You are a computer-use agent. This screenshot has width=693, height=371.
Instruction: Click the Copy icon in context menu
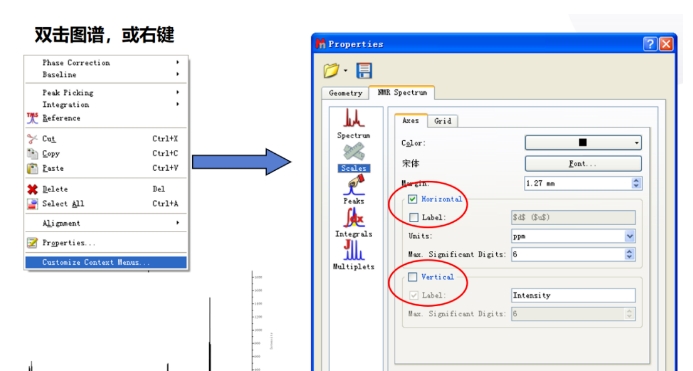[x=32, y=153]
